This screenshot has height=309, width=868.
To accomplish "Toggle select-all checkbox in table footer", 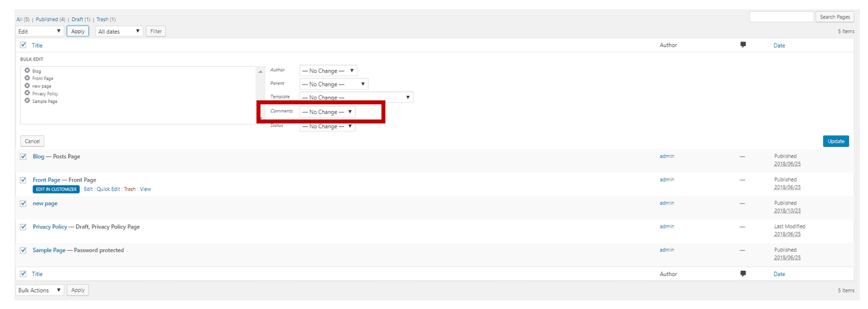I will click(x=23, y=273).
